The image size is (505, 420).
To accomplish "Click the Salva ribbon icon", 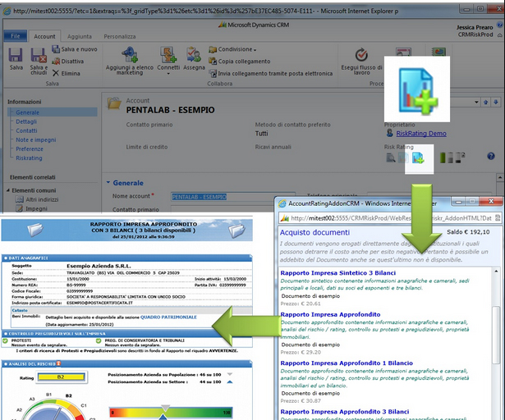I will pyautogui.click(x=16, y=56).
